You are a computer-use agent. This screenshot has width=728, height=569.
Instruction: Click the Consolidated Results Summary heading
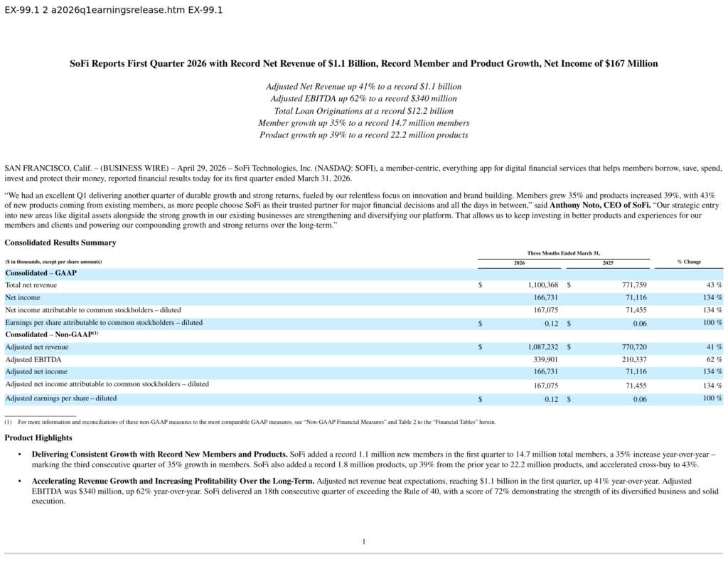[x=60, y=243]
